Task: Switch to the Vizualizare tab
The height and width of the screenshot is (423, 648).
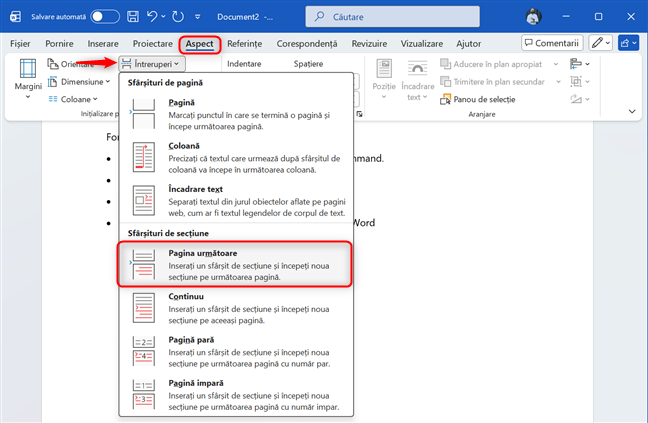Action: 422,43
